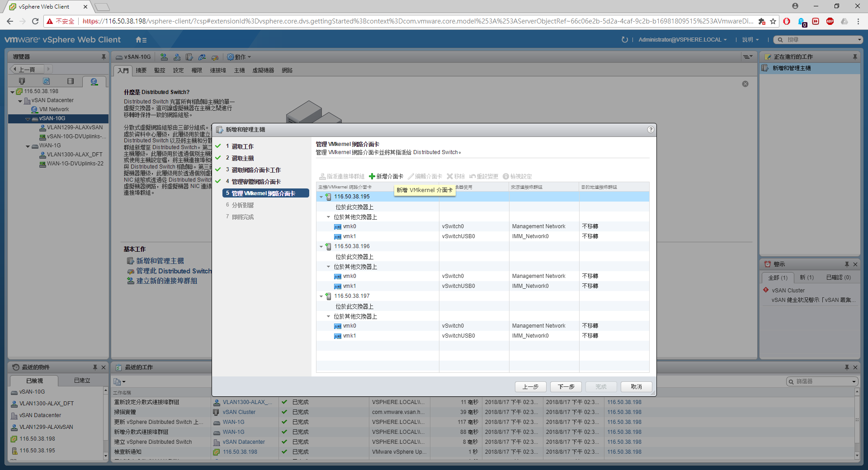Collapse the vSAN Datacenter tree node

click(x=20, y=101)
